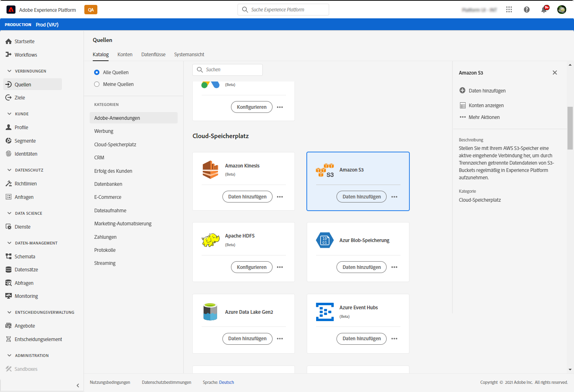Click Daten hinzufügen on Azur Blob-Speicherung

362,267
